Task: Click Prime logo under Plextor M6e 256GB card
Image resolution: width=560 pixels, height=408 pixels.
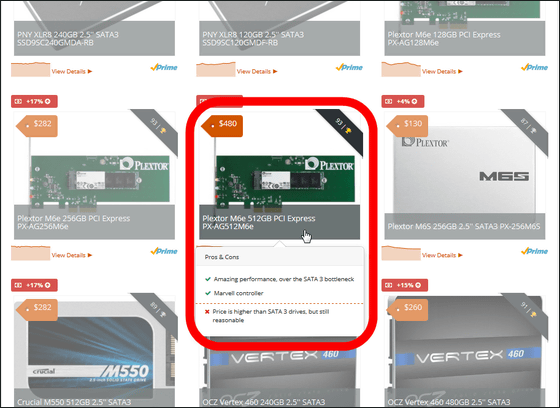Action: pyautogui.click(x=164, y=251)
